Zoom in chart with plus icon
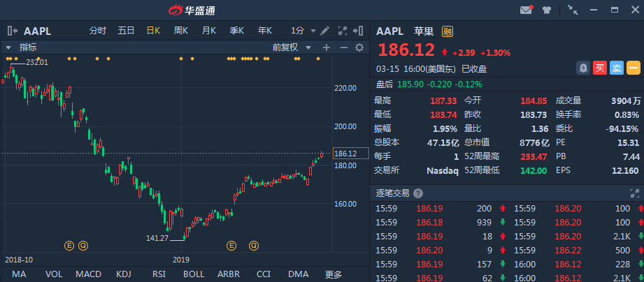This screenshot has height=282, width=644. pyautogui.click(x=326, y=47)
